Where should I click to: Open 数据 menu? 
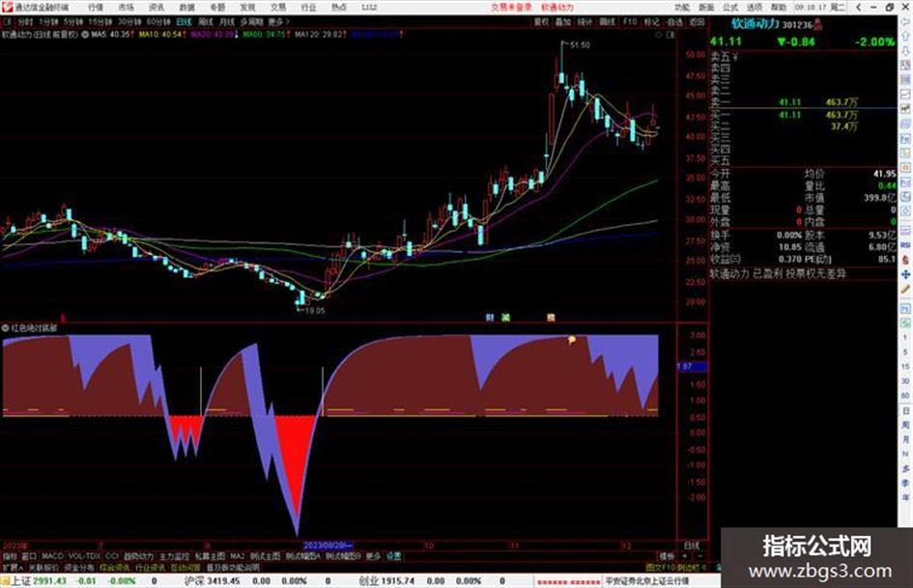186,7
